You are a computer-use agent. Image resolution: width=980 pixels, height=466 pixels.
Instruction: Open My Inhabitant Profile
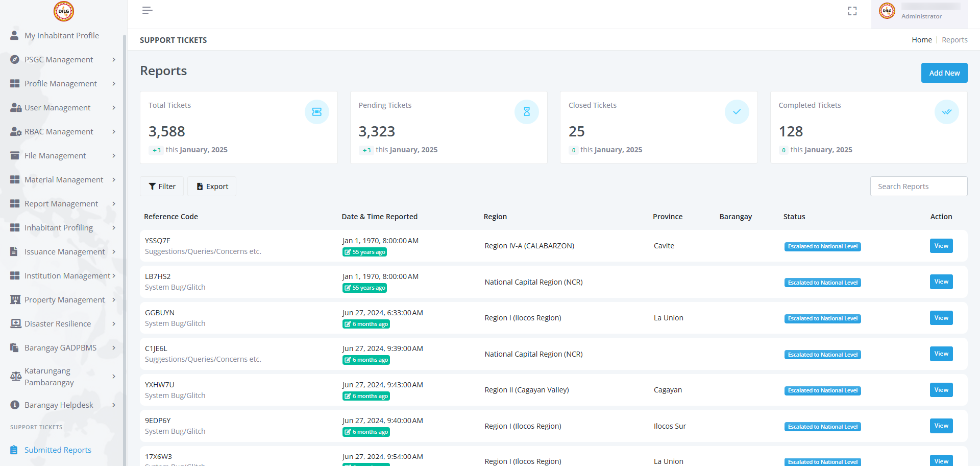(x=62, y=36)
